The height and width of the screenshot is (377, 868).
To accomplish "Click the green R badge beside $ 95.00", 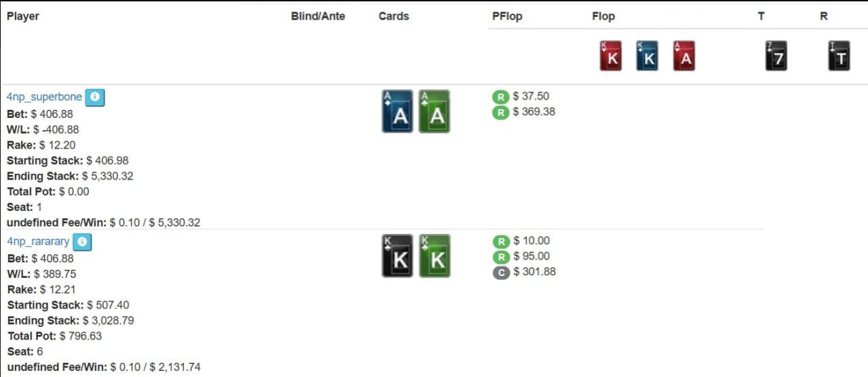I will [501, 257].
